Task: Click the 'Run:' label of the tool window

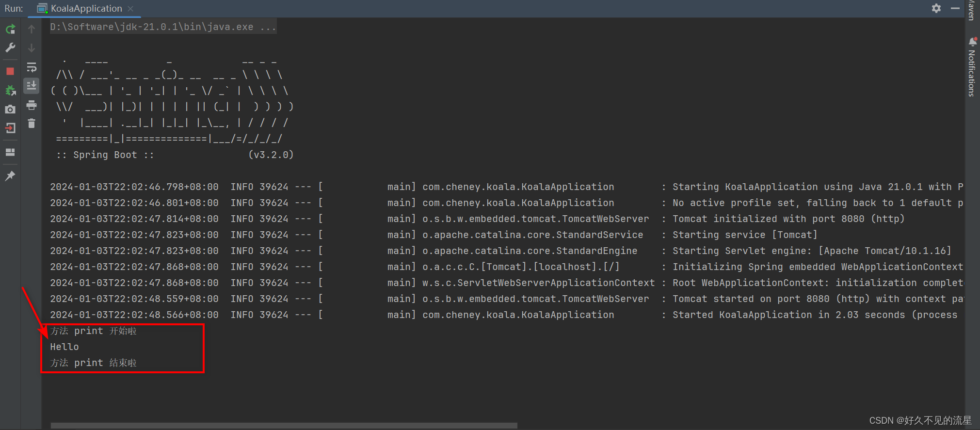Action: click(14, 8)
